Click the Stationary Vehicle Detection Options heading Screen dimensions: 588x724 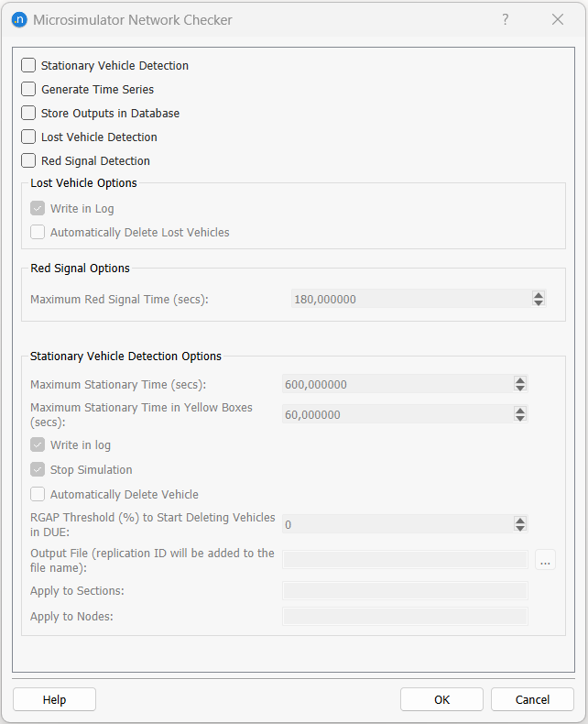125,356
